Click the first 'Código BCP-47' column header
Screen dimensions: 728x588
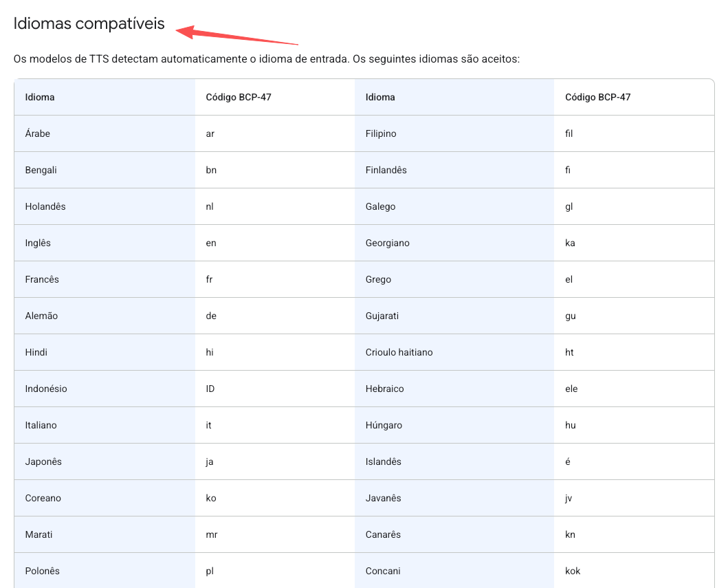click(275, 97)
